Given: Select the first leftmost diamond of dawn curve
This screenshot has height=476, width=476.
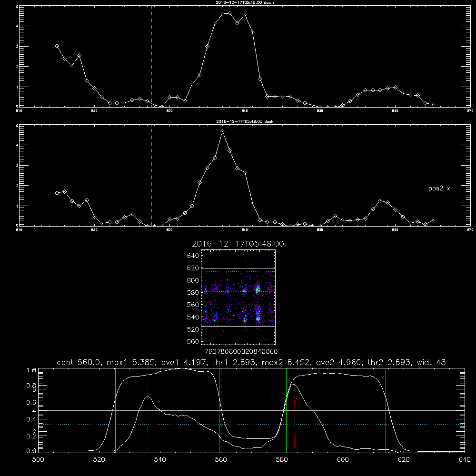Looking at the screenshot, I should (57, 46).
